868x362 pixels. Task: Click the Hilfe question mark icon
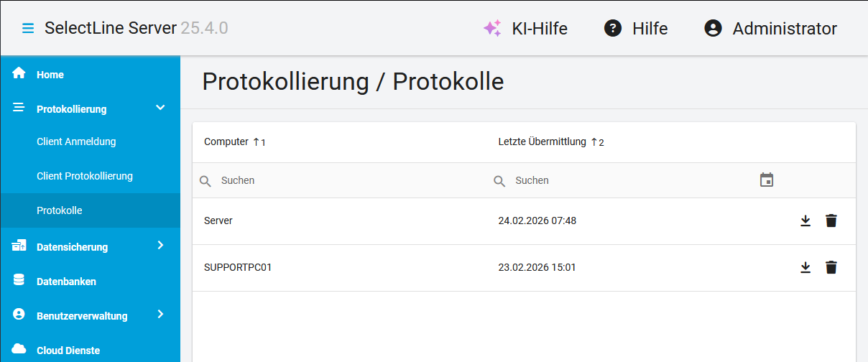click(613, 29)
